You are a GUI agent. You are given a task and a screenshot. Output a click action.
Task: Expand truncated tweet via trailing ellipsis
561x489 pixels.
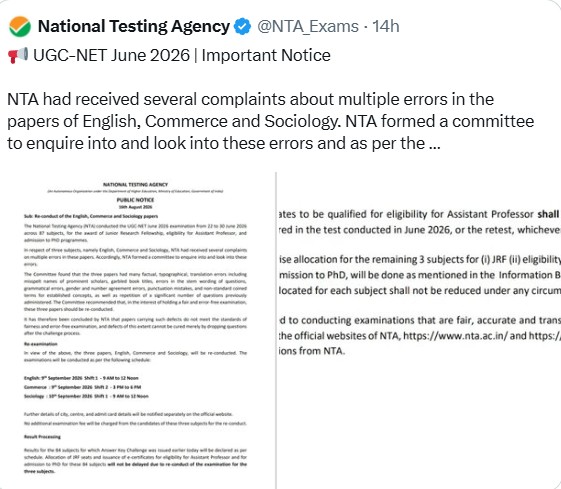[x=434, y=143]
